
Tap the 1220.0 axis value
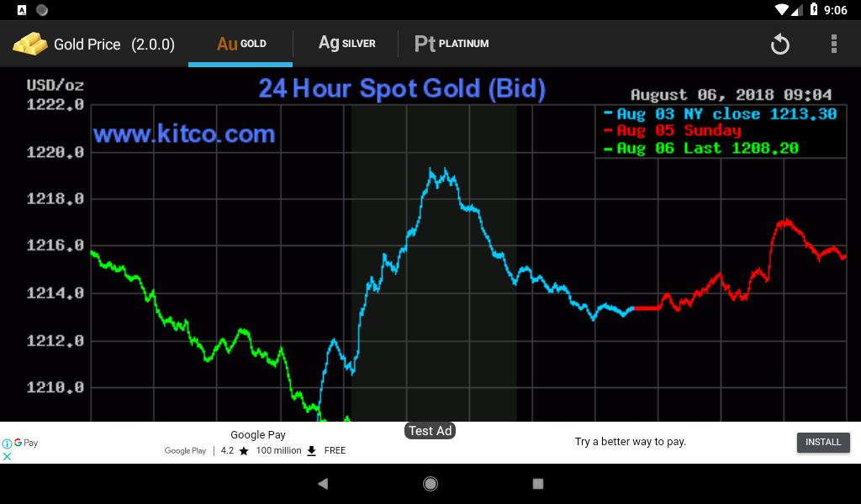point(55,151)
